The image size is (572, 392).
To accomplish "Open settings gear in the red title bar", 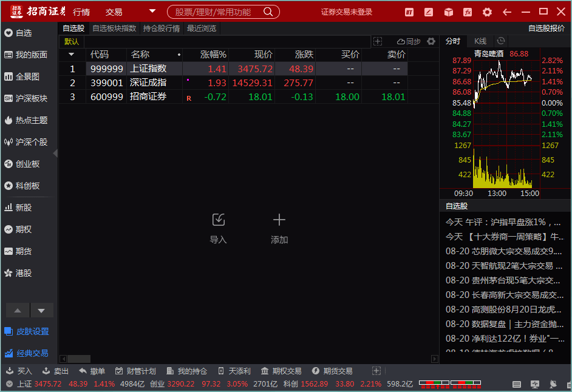I will tap(487, 12).
